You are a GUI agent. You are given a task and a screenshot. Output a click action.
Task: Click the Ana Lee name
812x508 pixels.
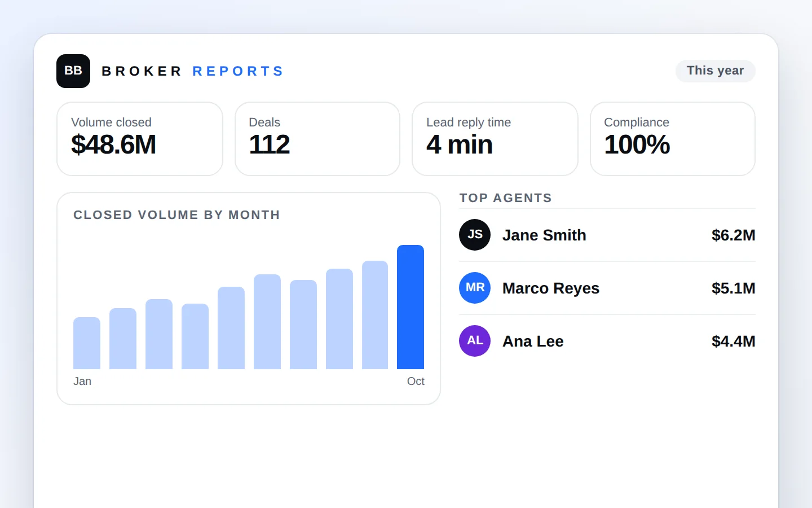click(x=533, y=341)
